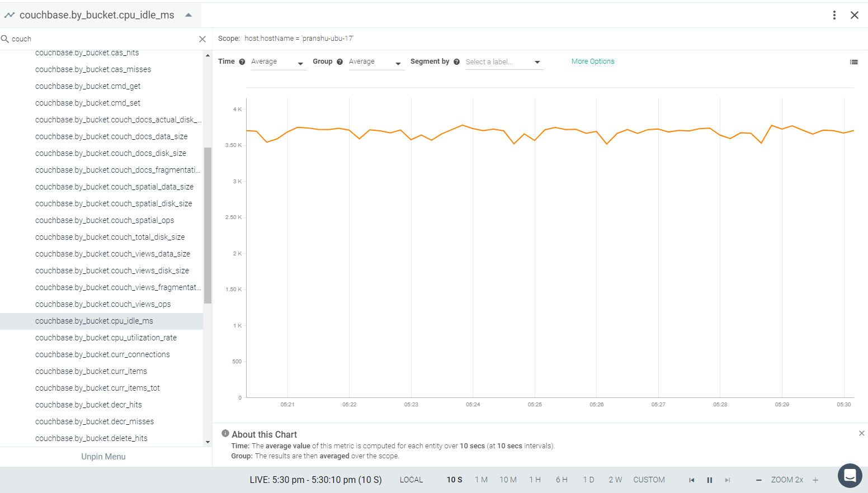Click the LOCAL timezone button
Viewport: 868px width, 493px height.
coord(411,480)
